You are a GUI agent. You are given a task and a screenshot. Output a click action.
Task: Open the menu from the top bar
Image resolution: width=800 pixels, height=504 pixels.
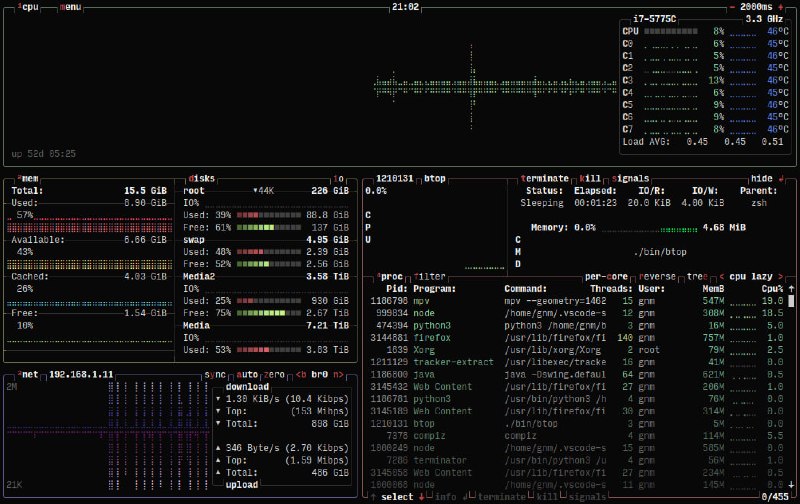(70, 7)
